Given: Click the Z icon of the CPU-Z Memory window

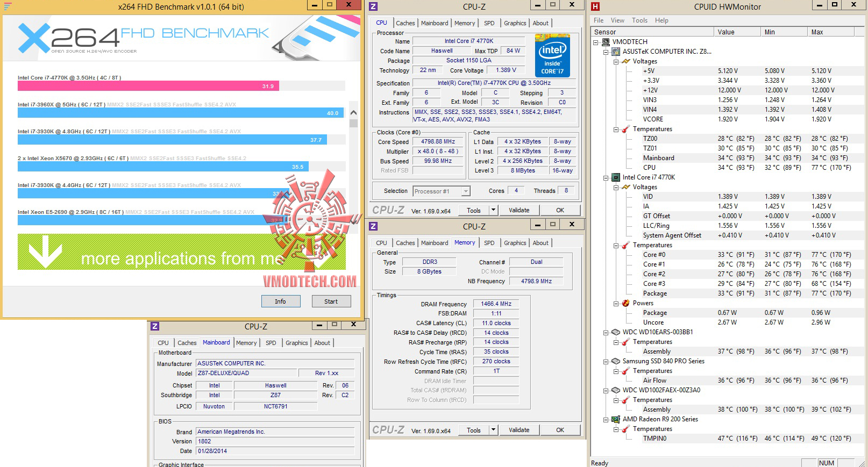Looking at the screenshot, I should [373, 226].
